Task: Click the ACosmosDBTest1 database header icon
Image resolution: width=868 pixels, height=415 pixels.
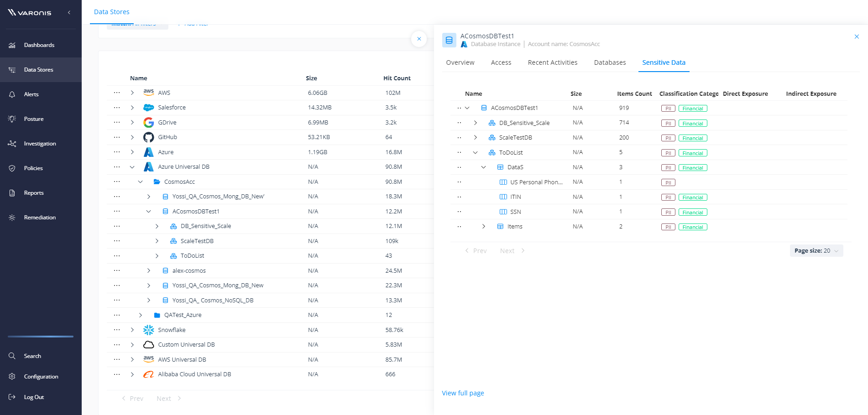Action: click(x=449, y=40)
